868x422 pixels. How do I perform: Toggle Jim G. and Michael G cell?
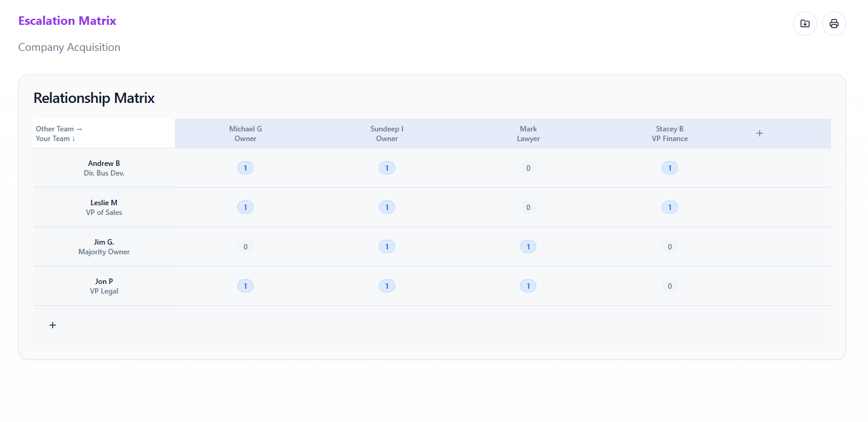tap(245, 246)
